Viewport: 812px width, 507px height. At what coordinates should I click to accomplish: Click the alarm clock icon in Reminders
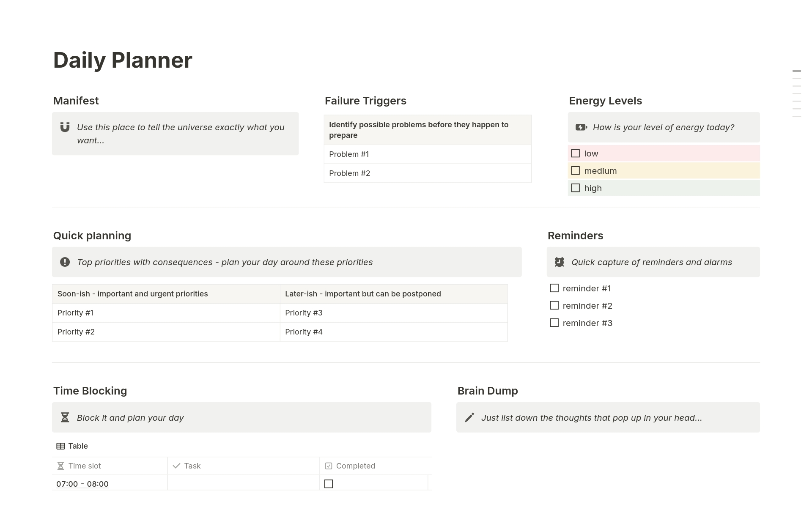[x=560, y=262]
